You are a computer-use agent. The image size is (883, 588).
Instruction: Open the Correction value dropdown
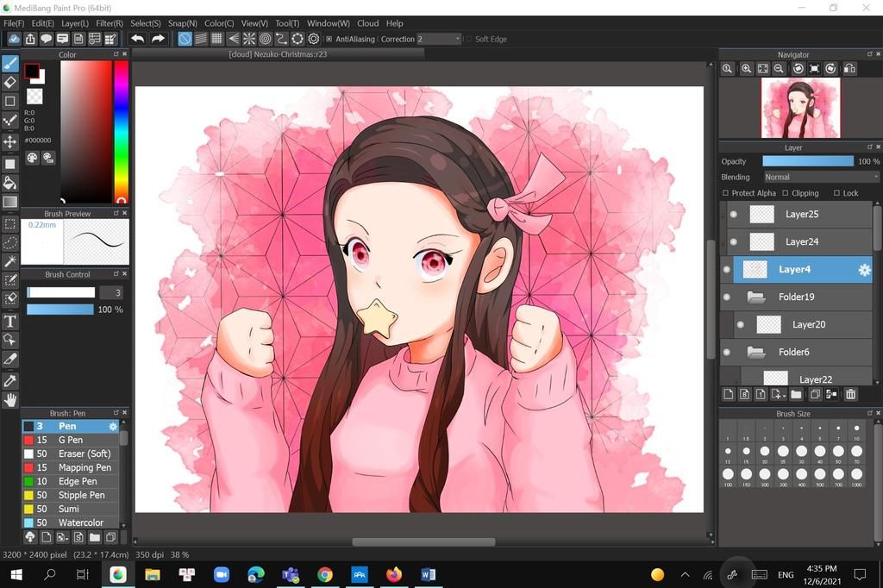[438, 39]
